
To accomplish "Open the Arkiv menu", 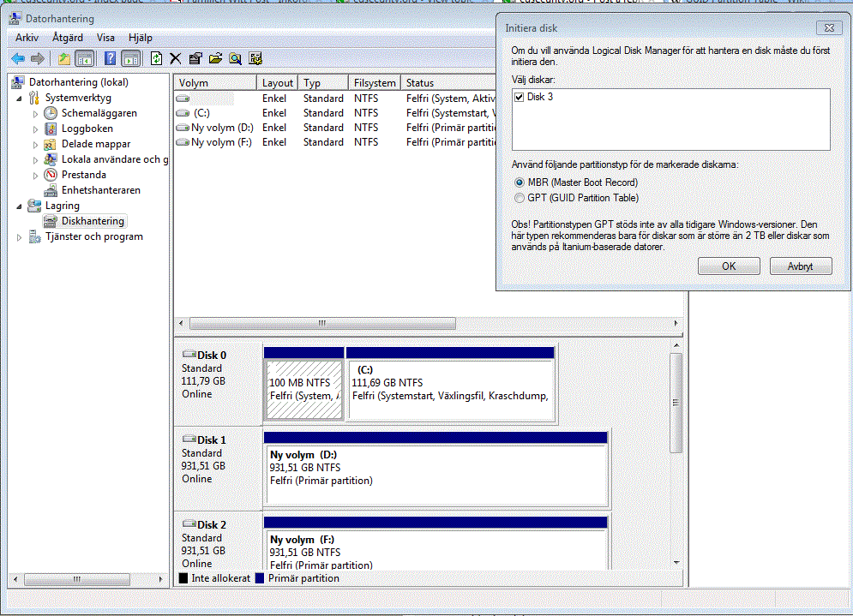I will pos(27,38).
